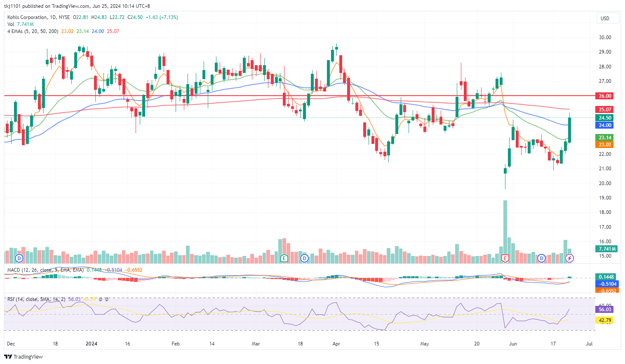This screenshot has width=625, height=364.
Task: Click the 29.00 price axis label
Action: pyautogui.click(x=605, y=52)
